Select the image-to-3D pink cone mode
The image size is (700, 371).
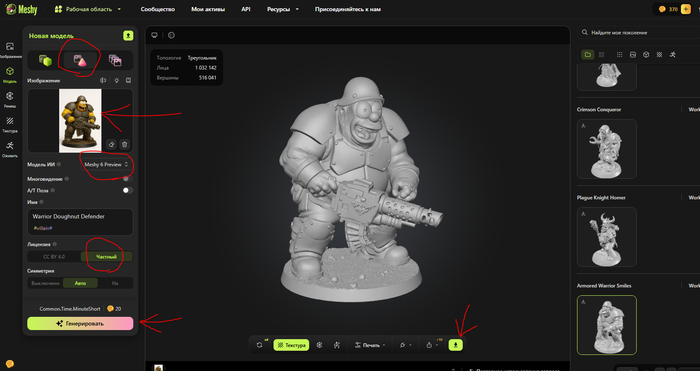[80, 60]
